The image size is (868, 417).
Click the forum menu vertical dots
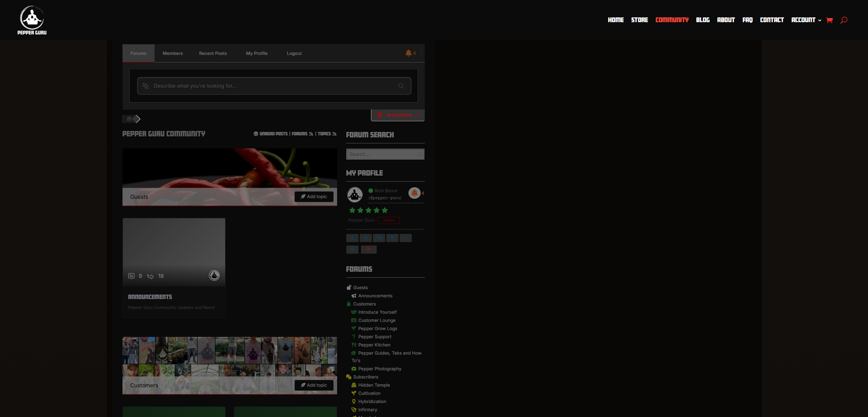coord(421,53)
